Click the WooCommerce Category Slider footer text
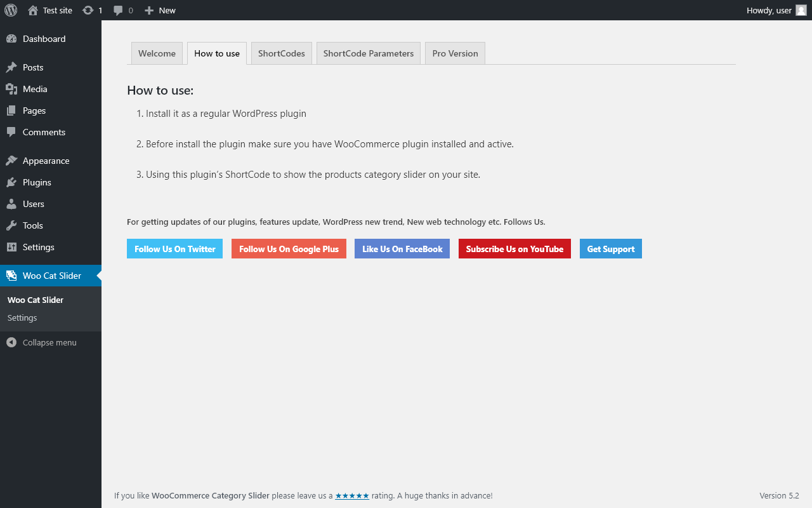Image resolution: width=812 pixels, height=508 pixels. click(211, 495)
